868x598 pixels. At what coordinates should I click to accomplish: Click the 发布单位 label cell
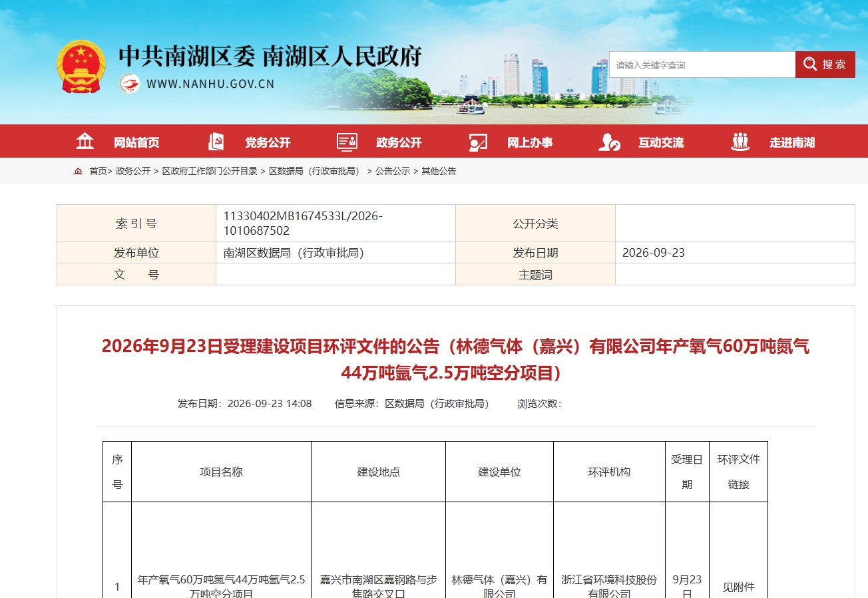point(136,253)
